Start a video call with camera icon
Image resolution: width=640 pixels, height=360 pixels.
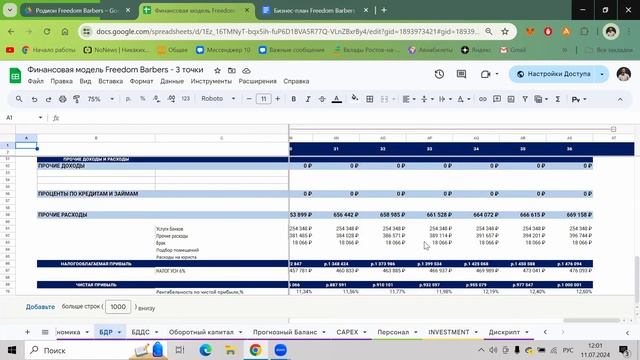[x=485, y=74]
